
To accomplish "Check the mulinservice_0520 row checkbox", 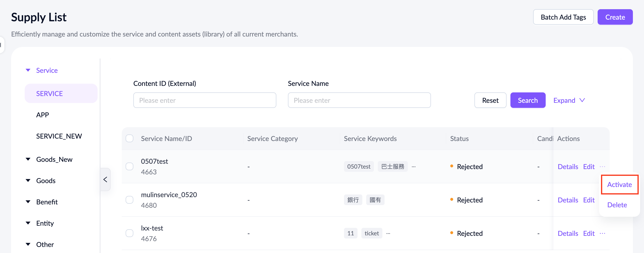I will pos(129,200).
